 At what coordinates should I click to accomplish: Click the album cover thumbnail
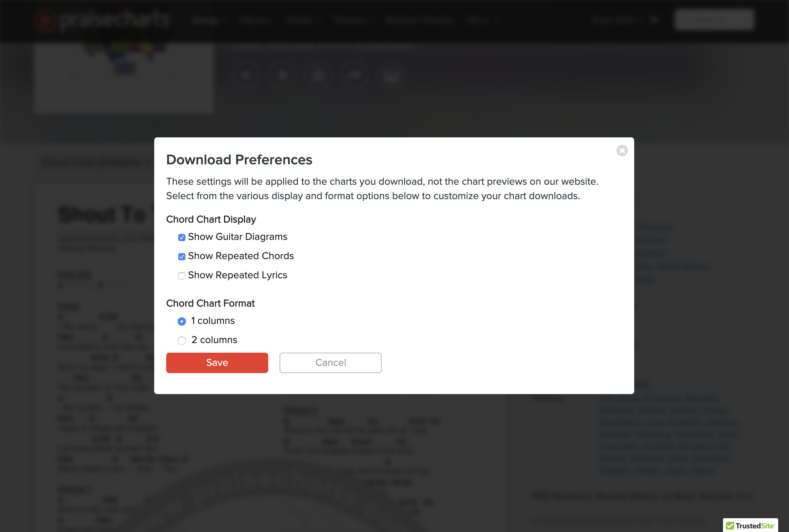click(124, 77)
